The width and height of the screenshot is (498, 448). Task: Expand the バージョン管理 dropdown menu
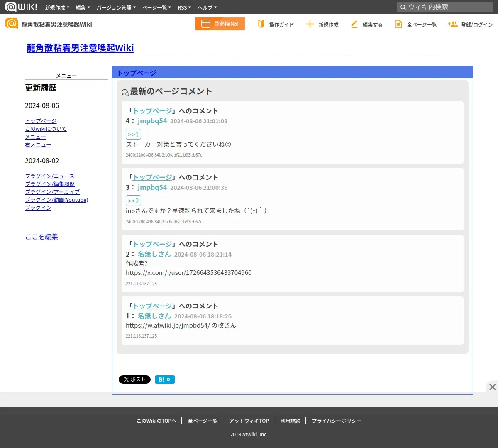click(x=116, y=7)
